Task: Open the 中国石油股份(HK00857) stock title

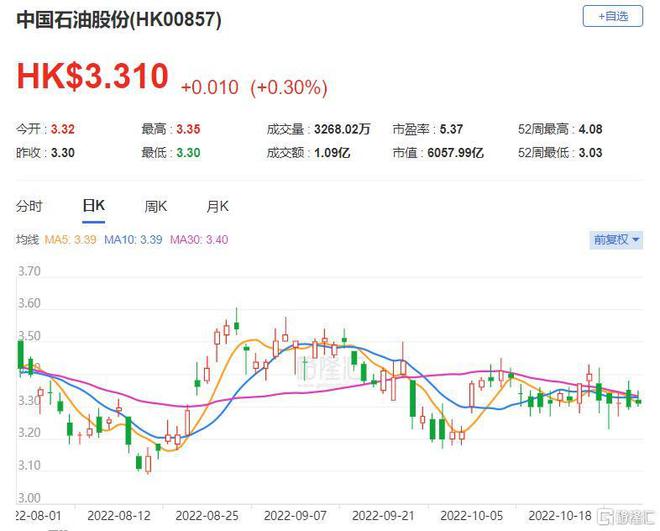Action: click(x=119, y=20)
